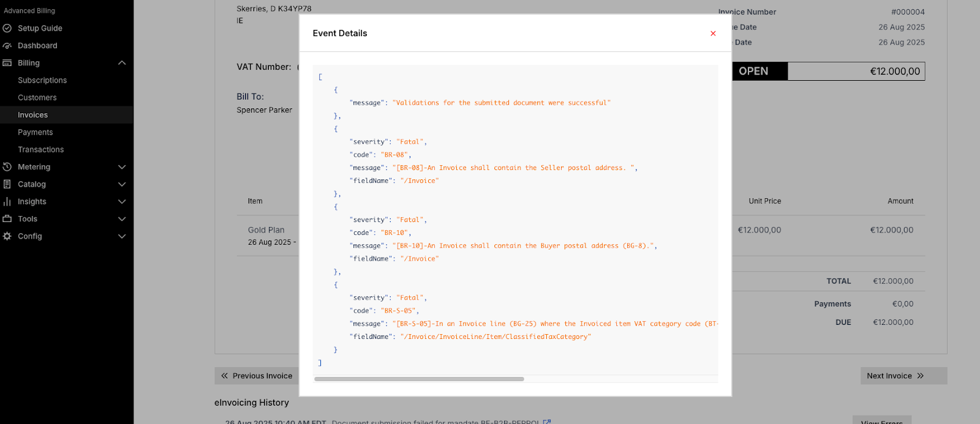Screen dimensions: 980x424
Task: Click the Dashboard gauge icon
Action: click(7, 46)
